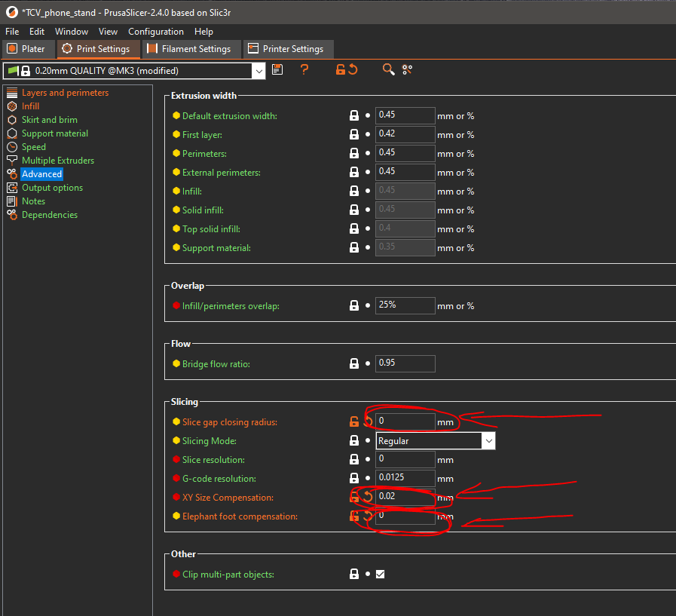Image resolution: width=676 pixels, height=616 pixels.
Task: Select Layers and perimeters in the sidebar
Action: pyautogui.click(x=65, y=93)
